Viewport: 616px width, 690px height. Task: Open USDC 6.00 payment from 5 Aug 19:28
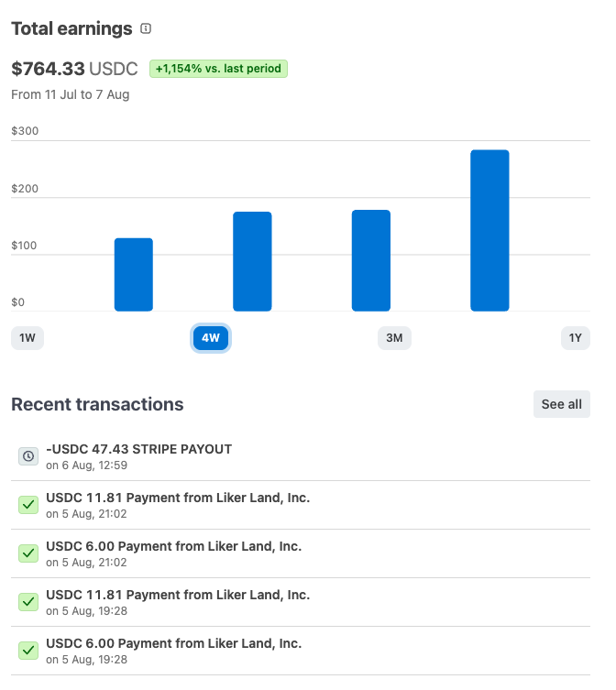point(301,651)
